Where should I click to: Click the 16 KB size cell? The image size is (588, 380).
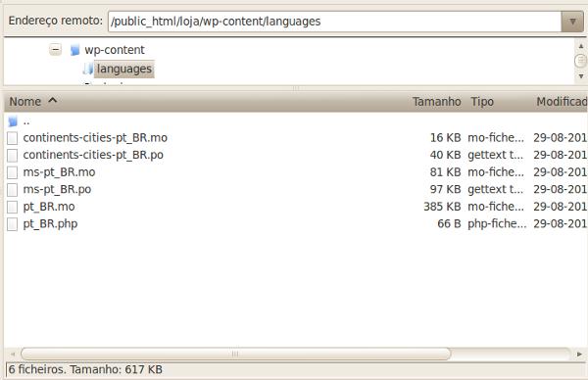pos(445,138)
